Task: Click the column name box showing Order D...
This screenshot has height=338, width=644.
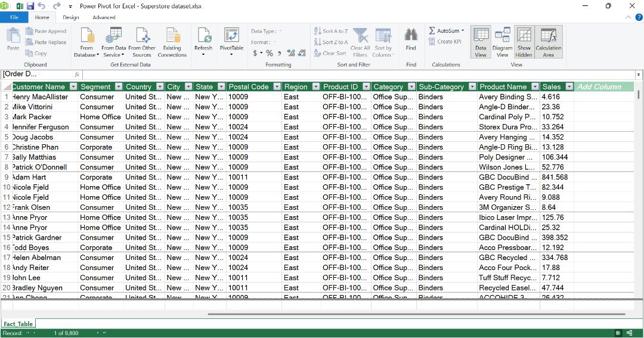Action: click(x=37, y=75)
